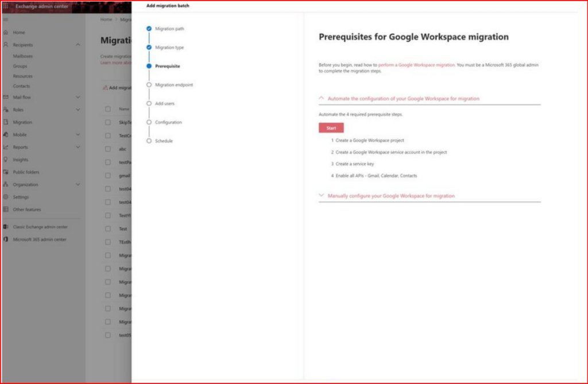588x384 pixels.
Task: Open the perform a Google Workspace migration link
Action: point(416,65)
